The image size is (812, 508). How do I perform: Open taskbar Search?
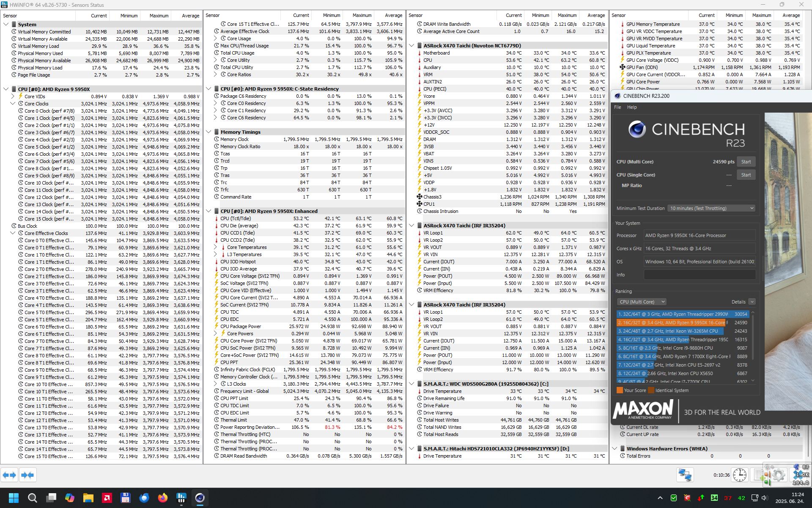tap(33, 498)
